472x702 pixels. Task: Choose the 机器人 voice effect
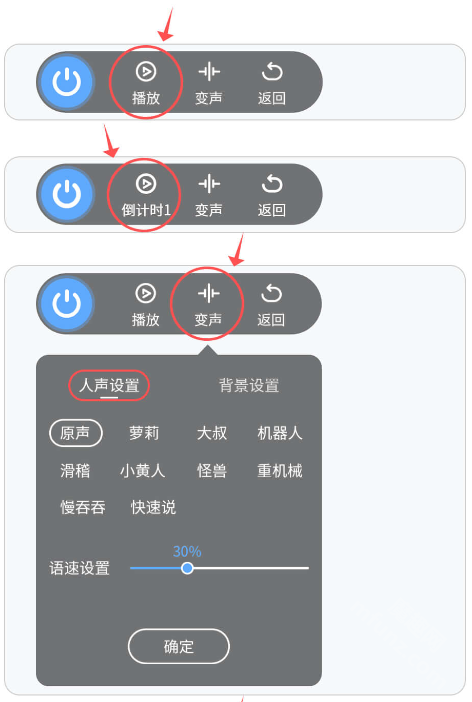tap(280, 433)
